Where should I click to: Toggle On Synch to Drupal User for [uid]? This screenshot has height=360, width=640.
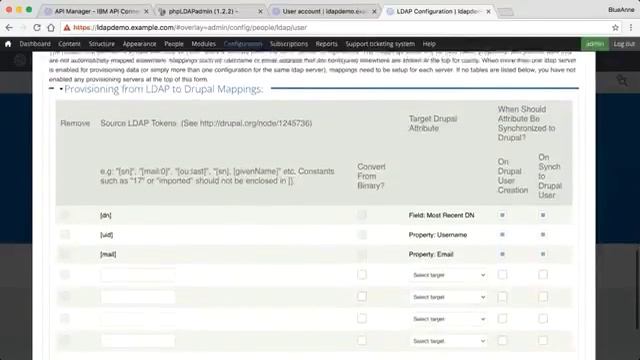click(543, 234)
